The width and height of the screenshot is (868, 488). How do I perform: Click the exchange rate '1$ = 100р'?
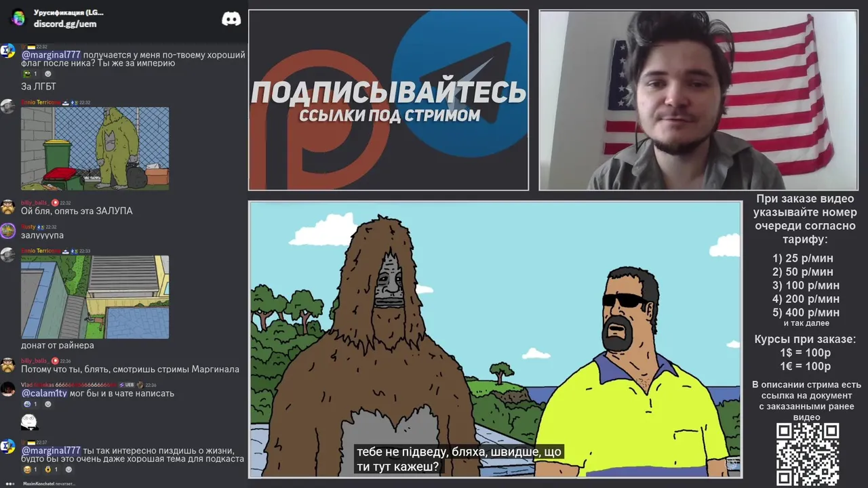click(805, 352)
